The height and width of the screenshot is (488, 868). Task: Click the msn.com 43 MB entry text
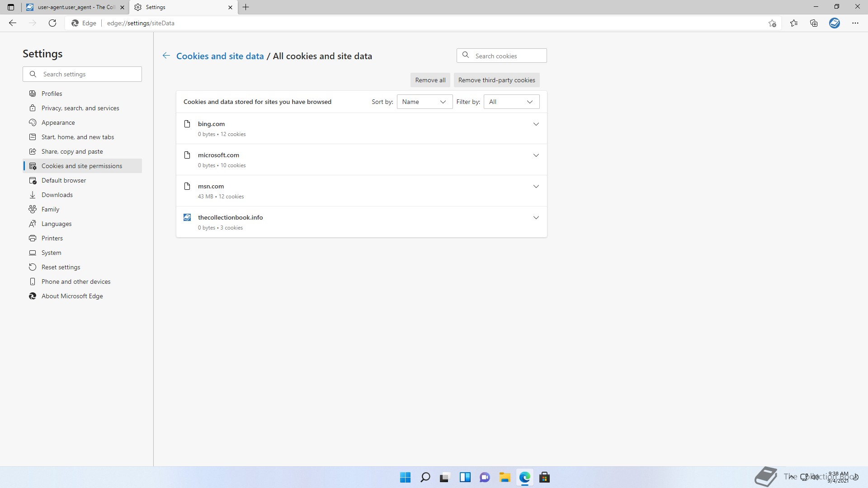221,197
